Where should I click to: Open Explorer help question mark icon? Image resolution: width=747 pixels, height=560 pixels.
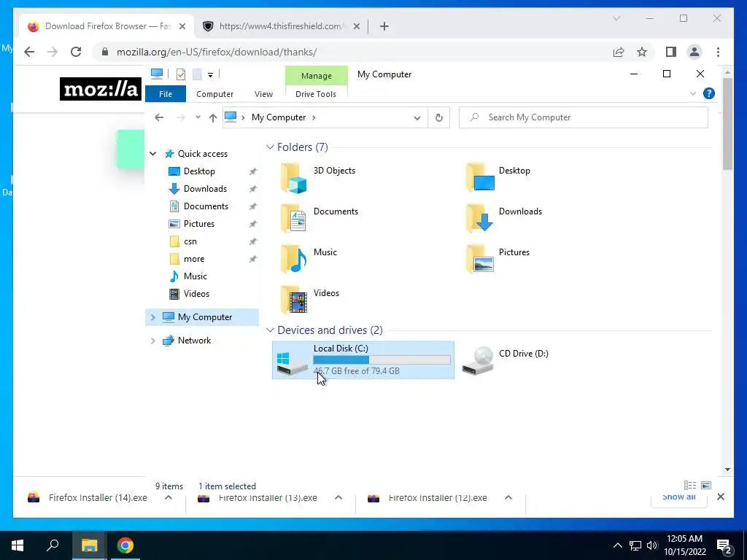click(x=709, y=93)
